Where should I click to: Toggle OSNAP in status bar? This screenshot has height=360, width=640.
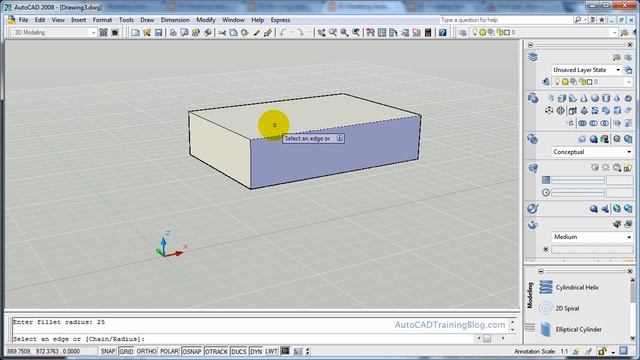tap(192, 351)
